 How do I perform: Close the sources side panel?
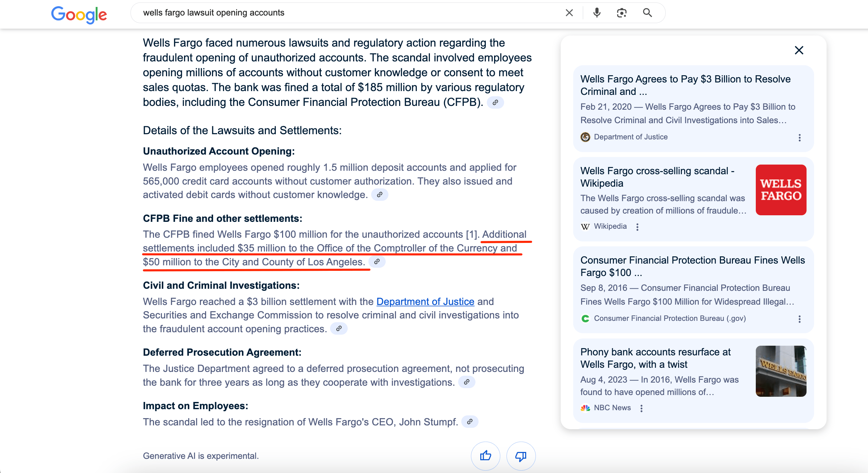pyautogui.click(x=799, y=50)
